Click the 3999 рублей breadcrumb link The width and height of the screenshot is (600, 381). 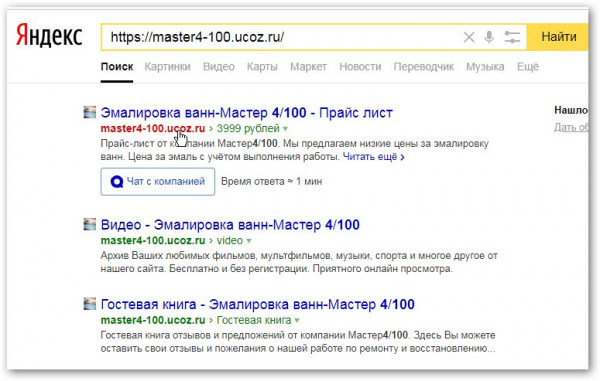click(248, 128)
